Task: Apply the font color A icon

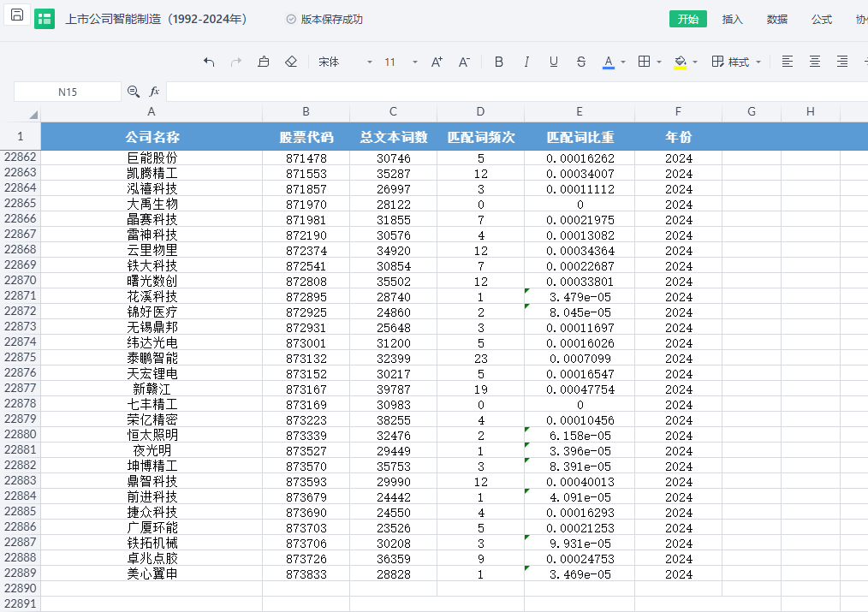Action: point(609,62)
